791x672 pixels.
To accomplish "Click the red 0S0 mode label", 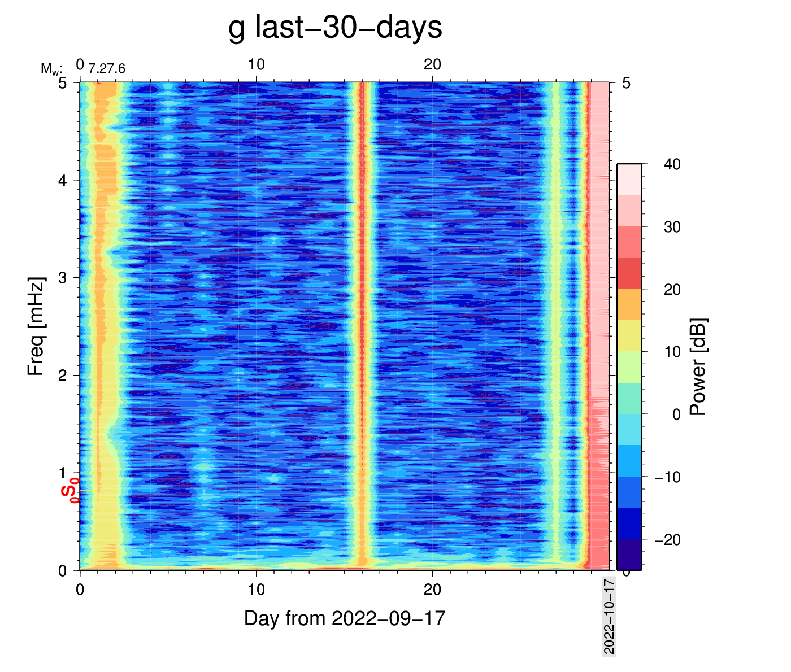I will [69, 489].
